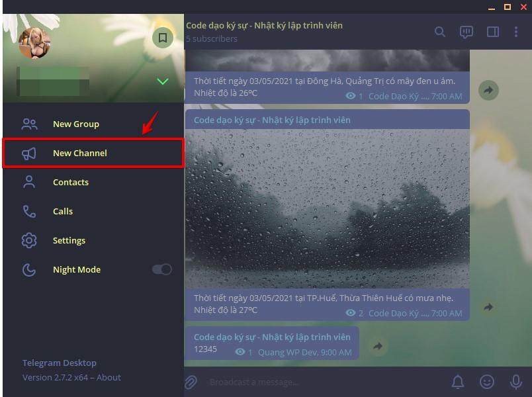Screen dimensions: 532x397
Task: Forward the Đông Hà weather post
Action: click(488, 90)
